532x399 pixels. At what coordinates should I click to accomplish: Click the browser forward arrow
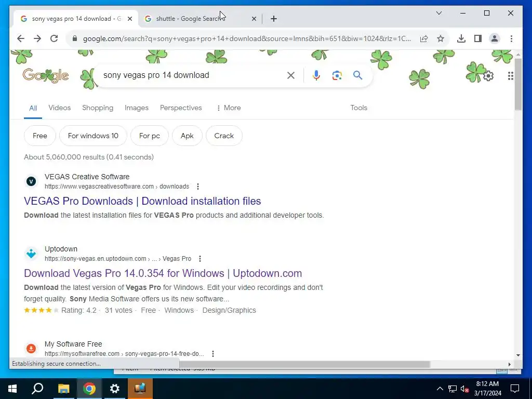tap(37, 38)
